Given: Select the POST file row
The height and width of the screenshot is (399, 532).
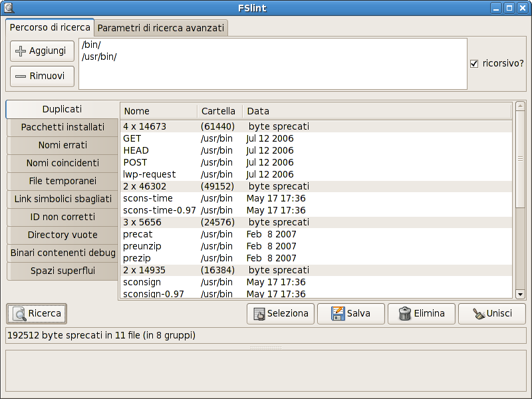Looking at the screenshot, I should coord(316,162).
